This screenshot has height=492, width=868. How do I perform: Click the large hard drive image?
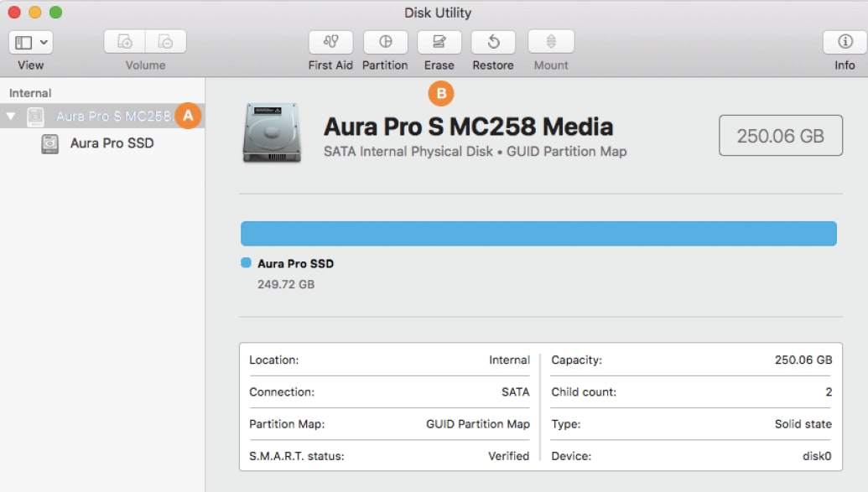pos(272,132)
